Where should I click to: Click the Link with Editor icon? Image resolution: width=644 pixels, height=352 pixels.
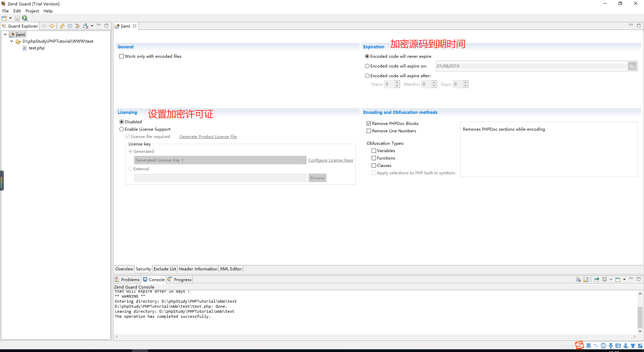pyautogui.click(x=77, y=26)
